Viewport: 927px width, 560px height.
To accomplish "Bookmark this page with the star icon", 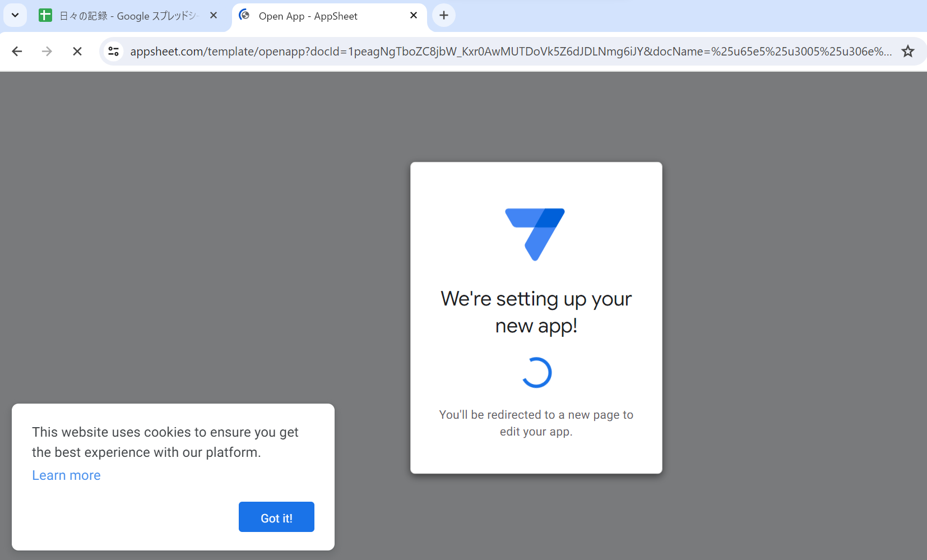I will coord(908,52).
